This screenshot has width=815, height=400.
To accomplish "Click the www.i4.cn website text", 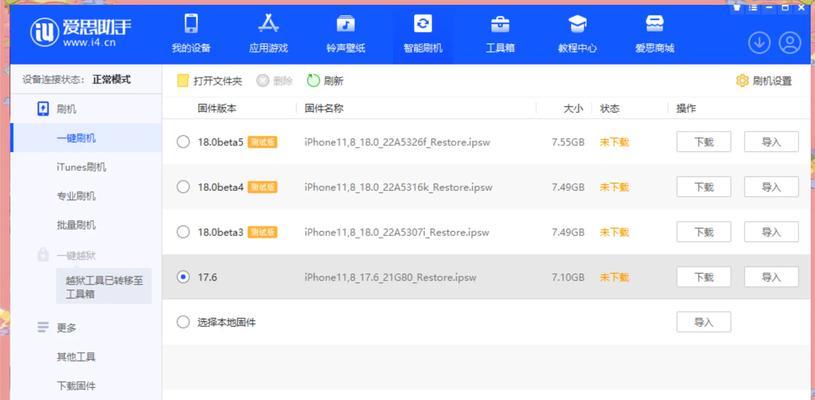I will coord(89,43).
